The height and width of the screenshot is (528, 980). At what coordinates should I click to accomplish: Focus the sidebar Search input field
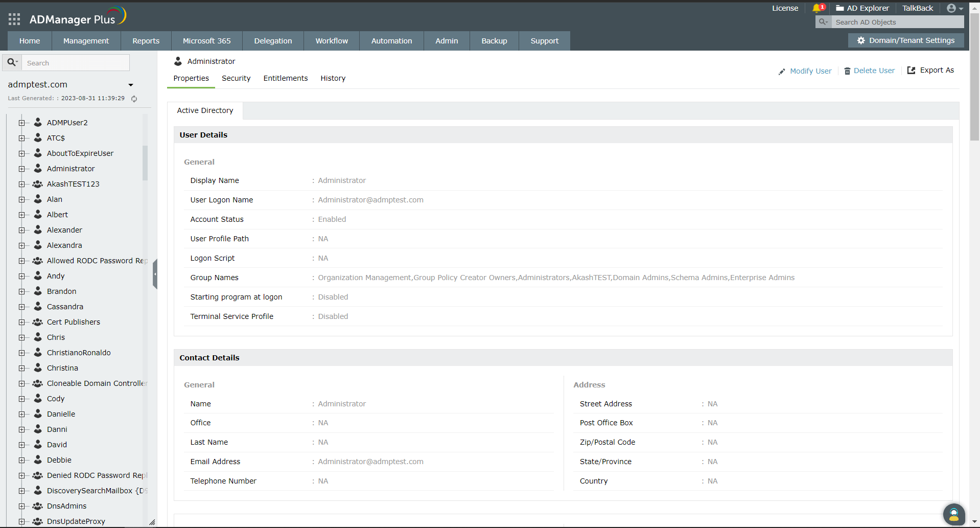click(76, 63)
